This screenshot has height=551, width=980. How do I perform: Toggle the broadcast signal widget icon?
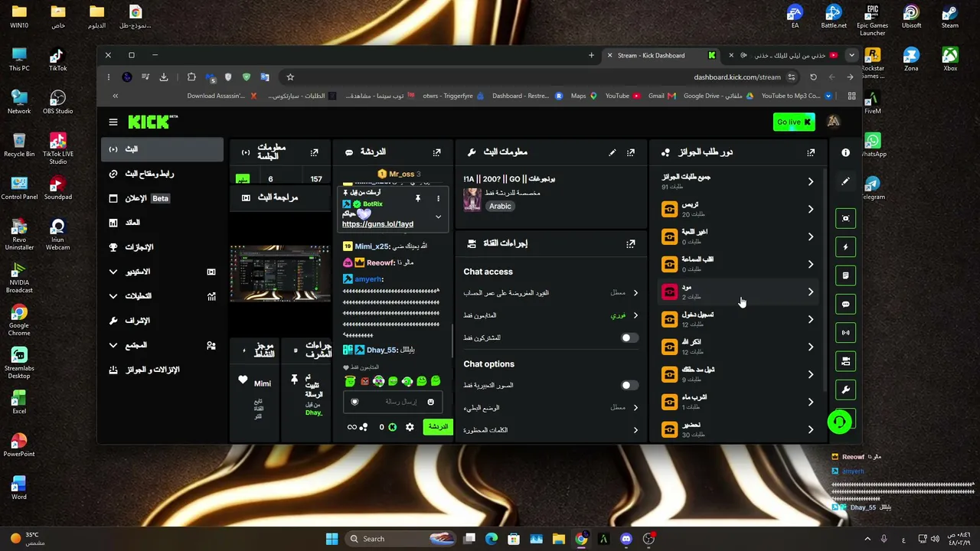pyautogui.click(x=846, y=333)
